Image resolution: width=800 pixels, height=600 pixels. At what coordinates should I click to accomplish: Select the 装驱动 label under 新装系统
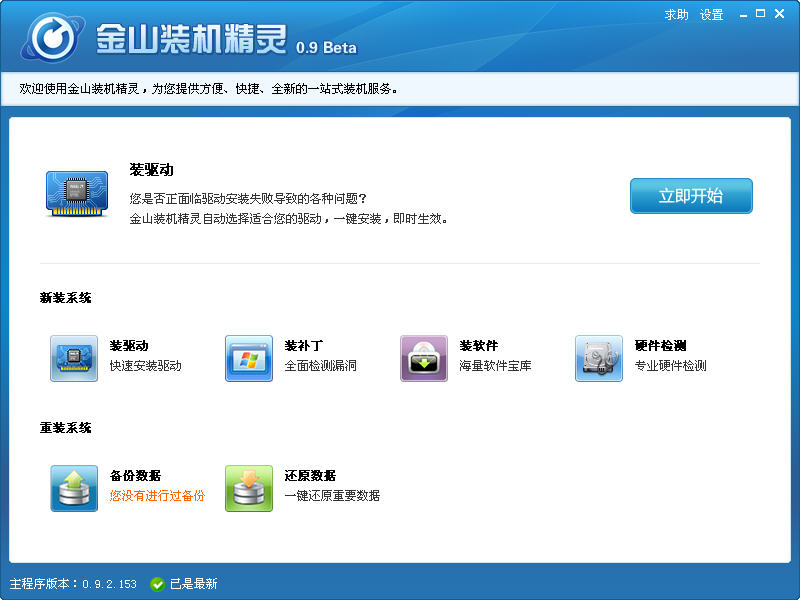click(129, 346)
